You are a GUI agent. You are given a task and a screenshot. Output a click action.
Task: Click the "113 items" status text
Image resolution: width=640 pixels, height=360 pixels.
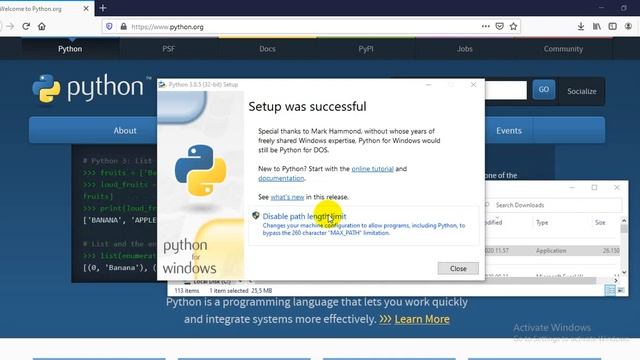187,291
